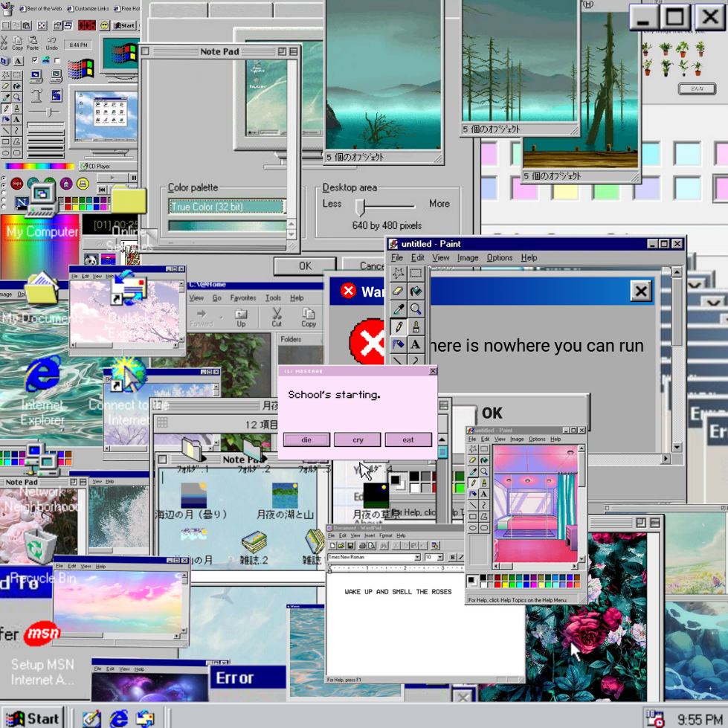
Task: Toggle Bold in the WordPad format bar
Action: point(453,557)
